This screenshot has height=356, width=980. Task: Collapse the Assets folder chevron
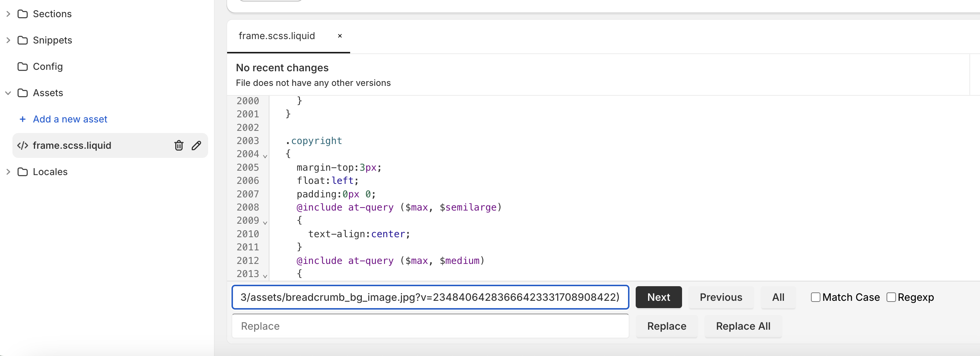8,93
